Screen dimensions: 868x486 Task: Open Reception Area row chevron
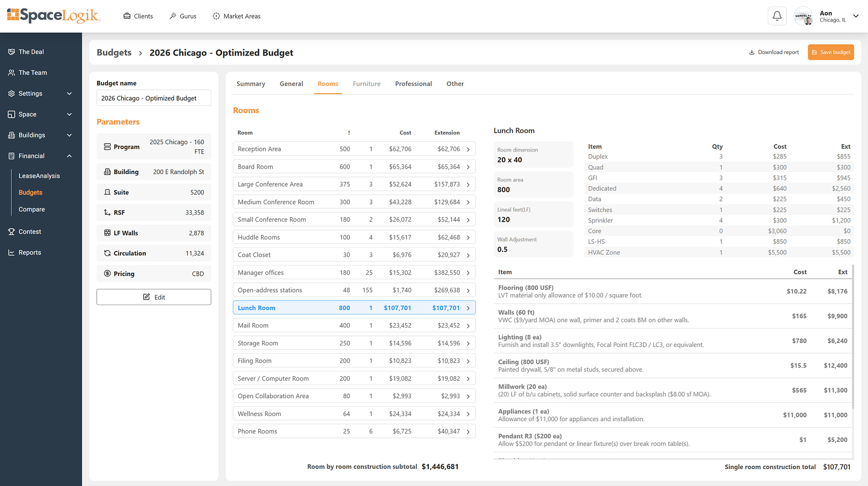468,149
